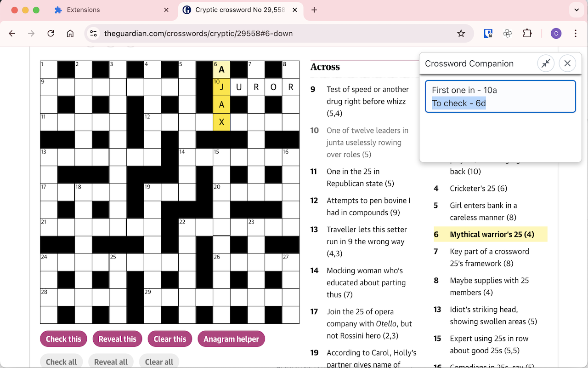Open the Extensions puzzle-piece menu

click(527, 33)
